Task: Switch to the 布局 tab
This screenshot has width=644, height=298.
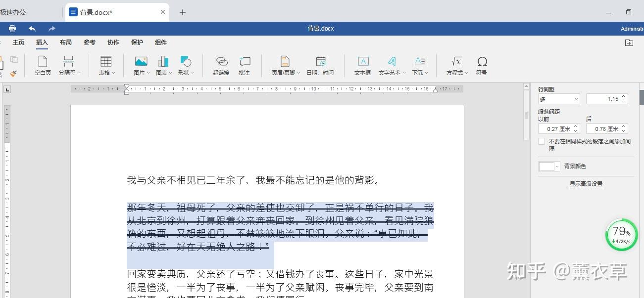Action: click(x=66, y=43)
